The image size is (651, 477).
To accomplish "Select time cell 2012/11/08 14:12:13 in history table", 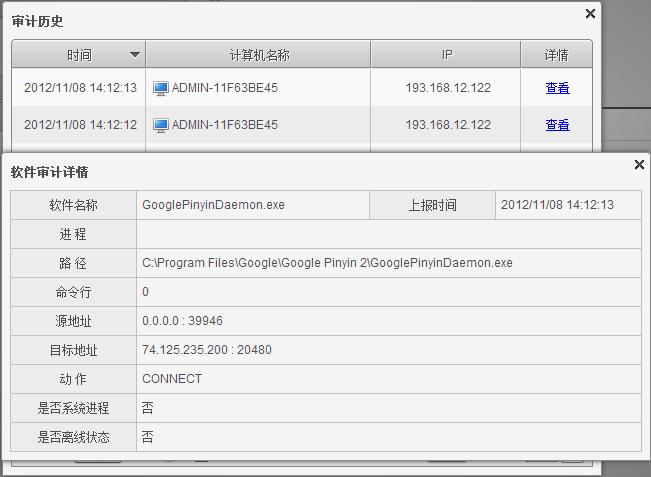I will (x=80, y=88).
